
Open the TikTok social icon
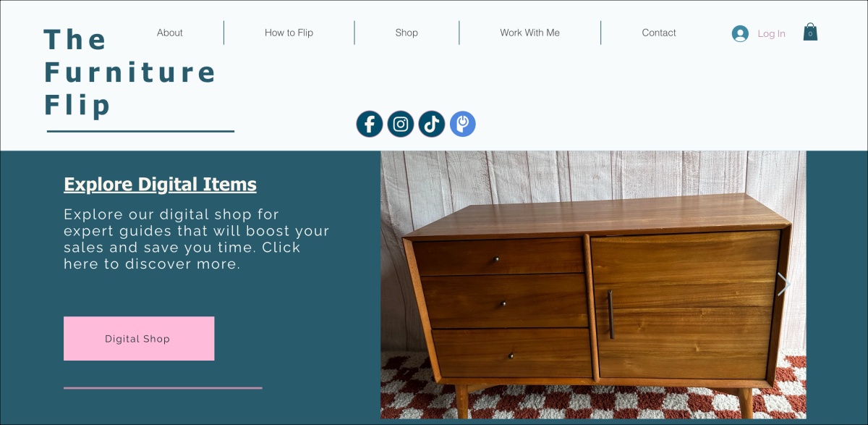click(x=432, y=124)
